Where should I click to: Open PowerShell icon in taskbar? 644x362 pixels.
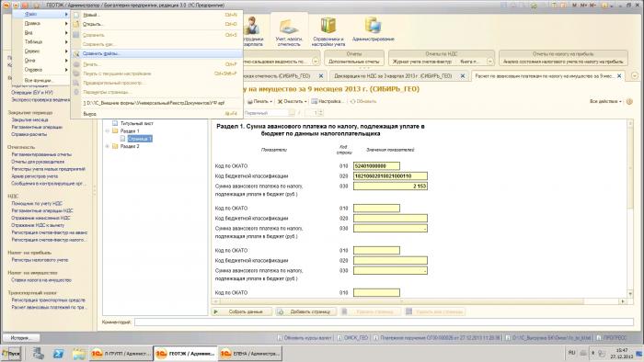click(x=58, y=354)
